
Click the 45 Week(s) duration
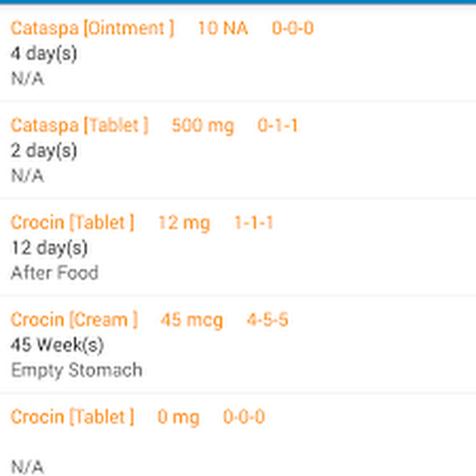[x=57, y=345]
